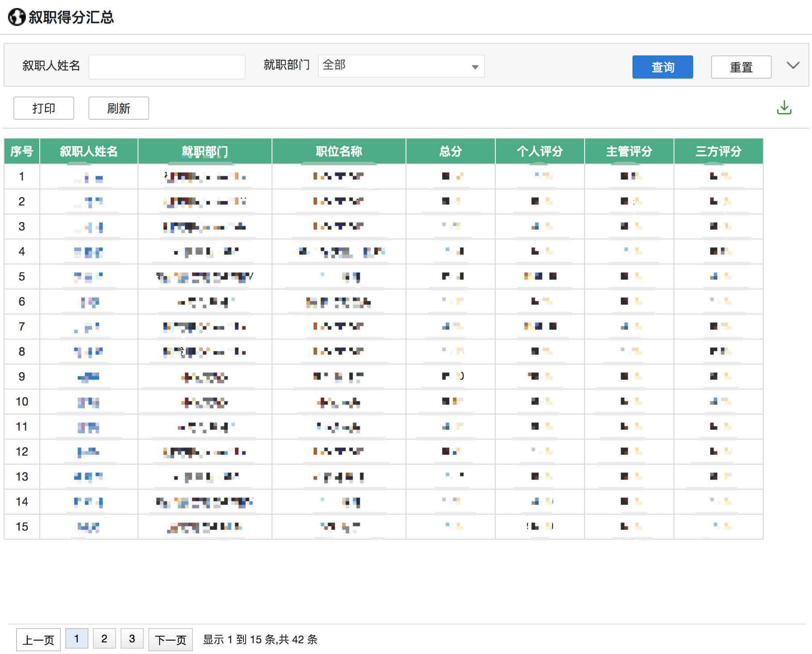Click the dropdown arrow in department selector
Screen dimensions: 812x654
[x=475, y=67]
